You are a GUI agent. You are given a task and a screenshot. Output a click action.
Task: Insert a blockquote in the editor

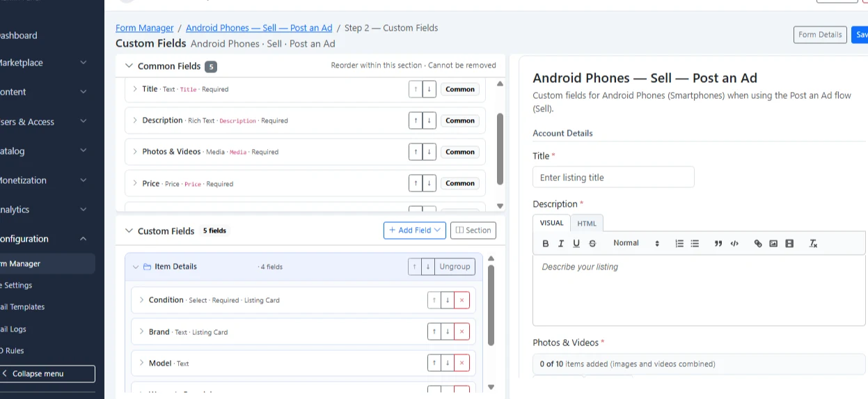tap(718, 244)
